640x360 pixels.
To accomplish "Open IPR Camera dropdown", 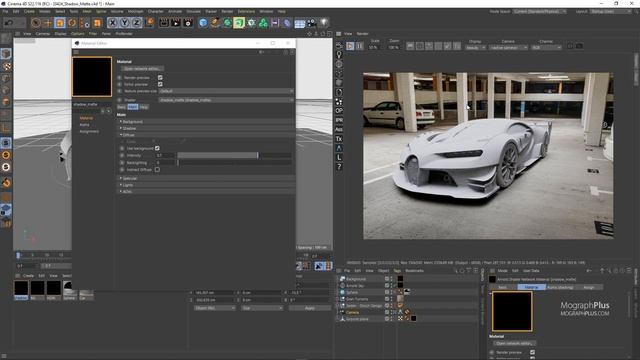I will (x=509, y=48).
